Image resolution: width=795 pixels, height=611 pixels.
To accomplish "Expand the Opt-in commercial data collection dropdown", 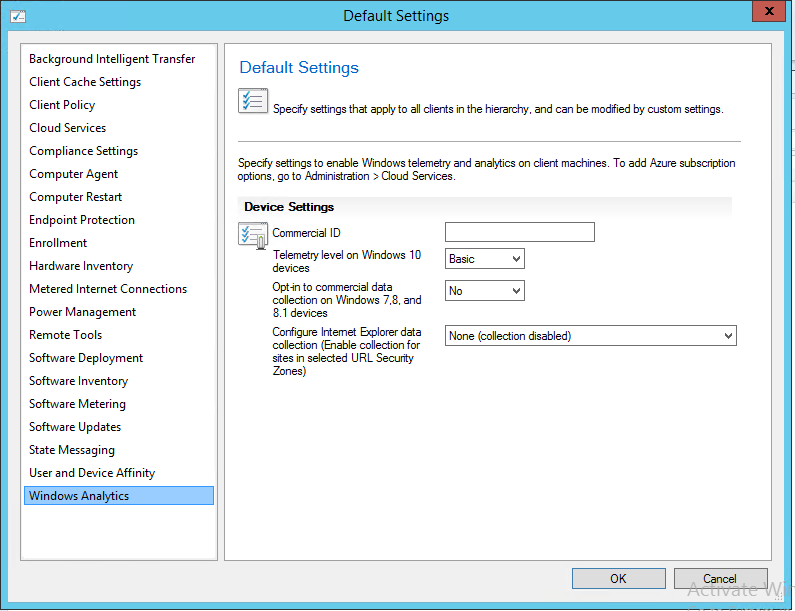I will click(484, 291).
